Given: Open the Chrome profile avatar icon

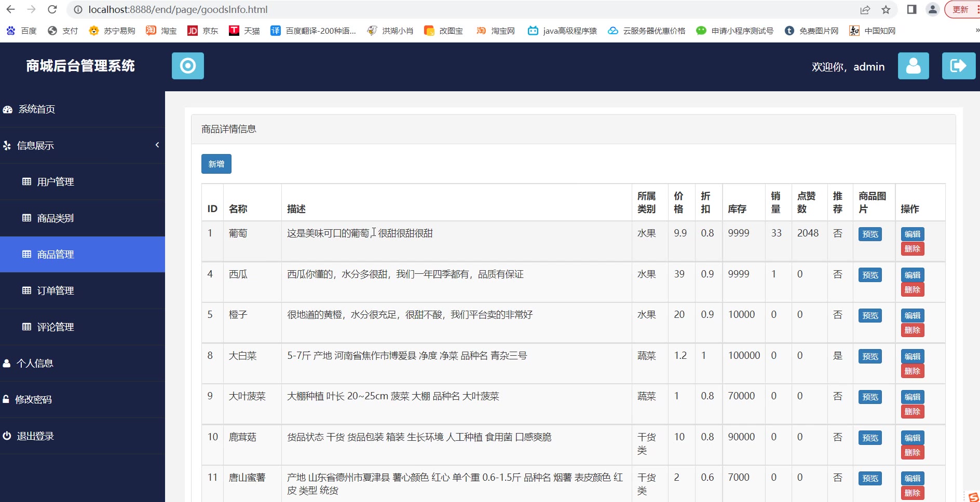Looking at the screenshot, I should coord(933,9).
